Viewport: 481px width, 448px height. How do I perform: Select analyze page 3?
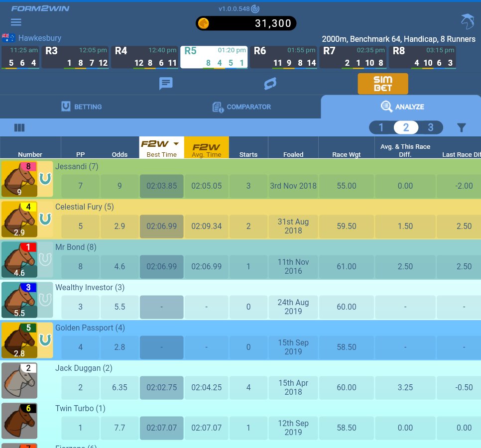click(x=430, y=127)
